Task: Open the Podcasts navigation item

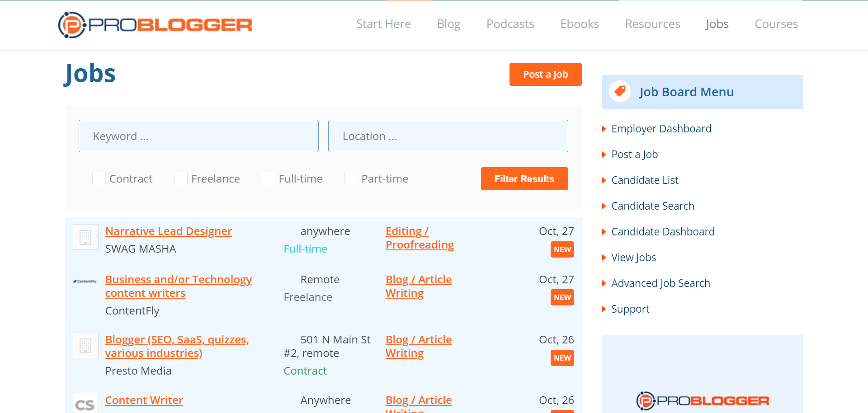Action: [x=510, y=24]
